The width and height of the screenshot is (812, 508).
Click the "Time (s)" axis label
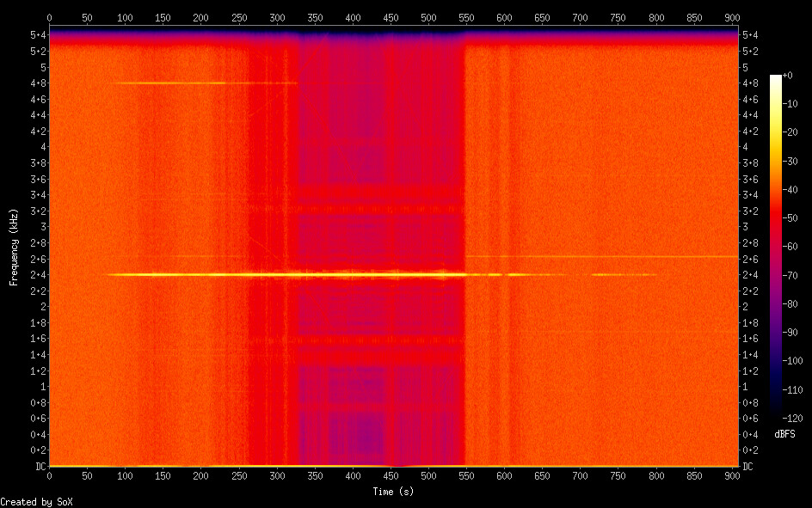coord(393,491)
